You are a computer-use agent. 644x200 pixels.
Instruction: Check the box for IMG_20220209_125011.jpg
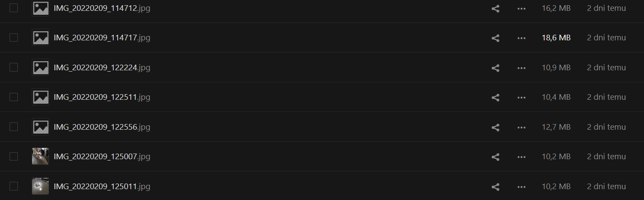coord(13,186)
